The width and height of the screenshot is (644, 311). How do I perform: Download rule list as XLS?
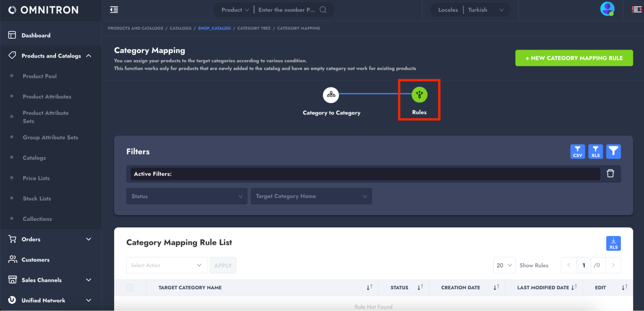click(613, 243)
